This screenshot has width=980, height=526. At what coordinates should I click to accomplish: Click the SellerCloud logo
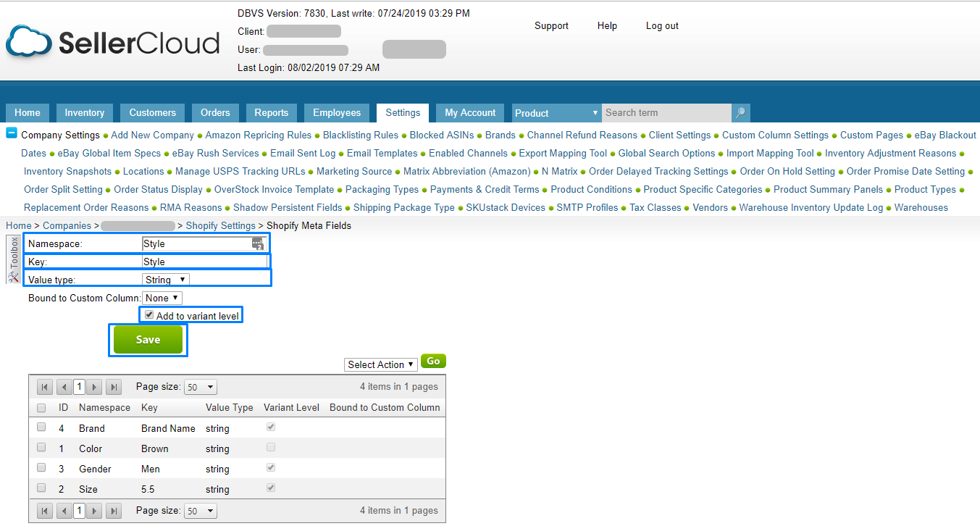click(x=112, y=42)
